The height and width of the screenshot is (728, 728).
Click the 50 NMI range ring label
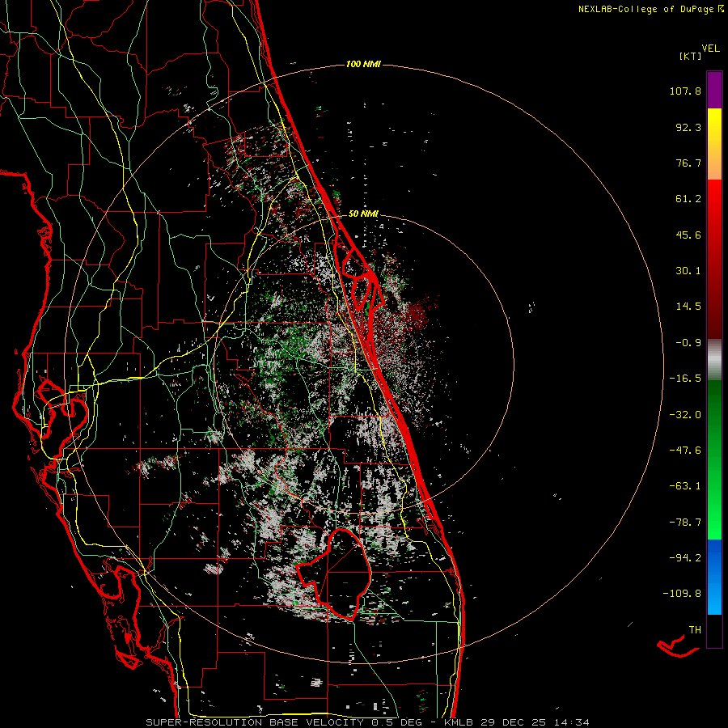[363, 214]
